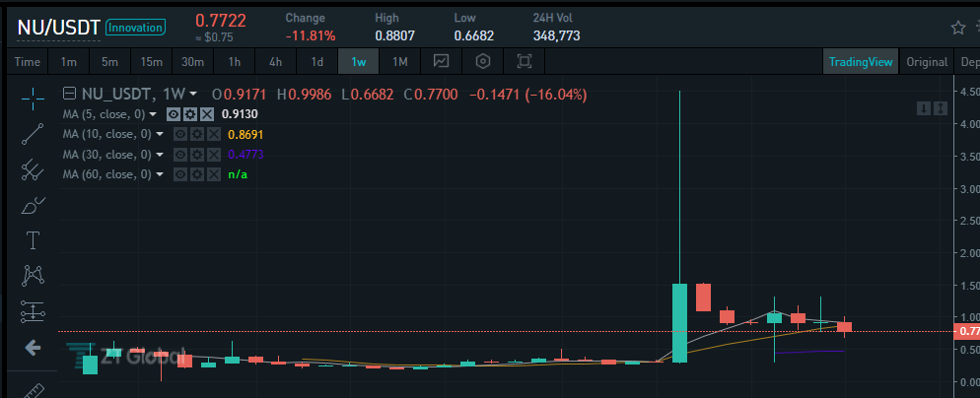Click the large green candle with tall wick
This screenshot has height=398, width=980.
click(679, 322)
